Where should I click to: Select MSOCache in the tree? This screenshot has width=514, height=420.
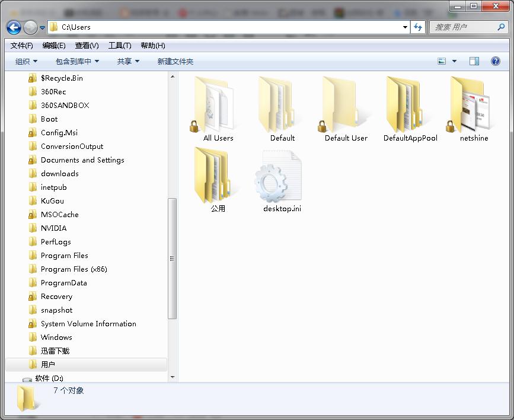[x=60, y=215]
